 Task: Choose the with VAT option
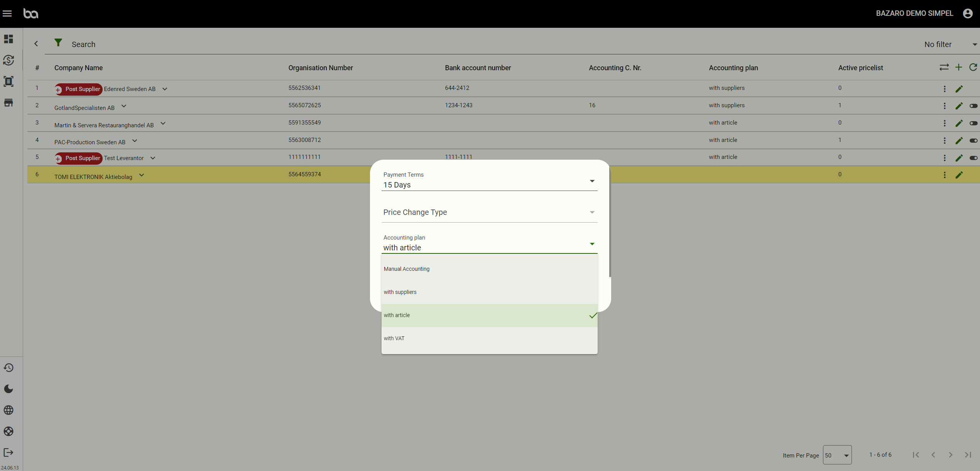(394, 338)
